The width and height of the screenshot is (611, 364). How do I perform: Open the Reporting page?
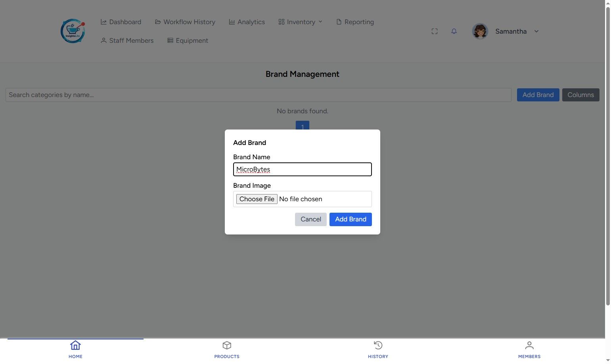coord(355,22)
